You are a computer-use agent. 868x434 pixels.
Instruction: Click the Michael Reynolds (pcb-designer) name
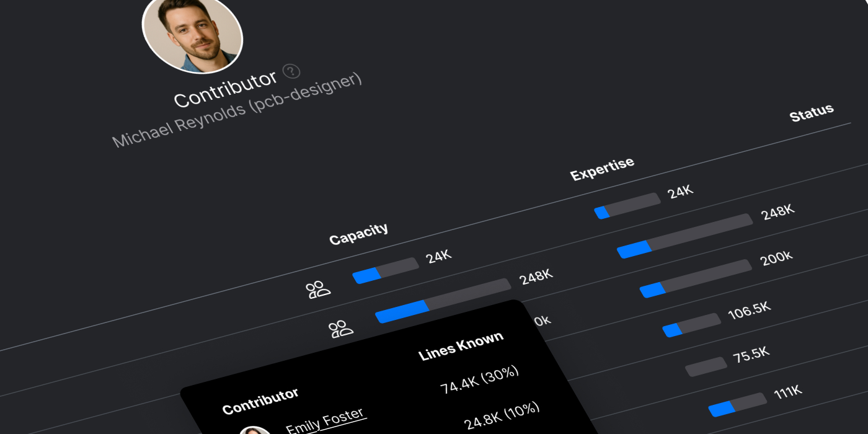(x=237, y=111)
